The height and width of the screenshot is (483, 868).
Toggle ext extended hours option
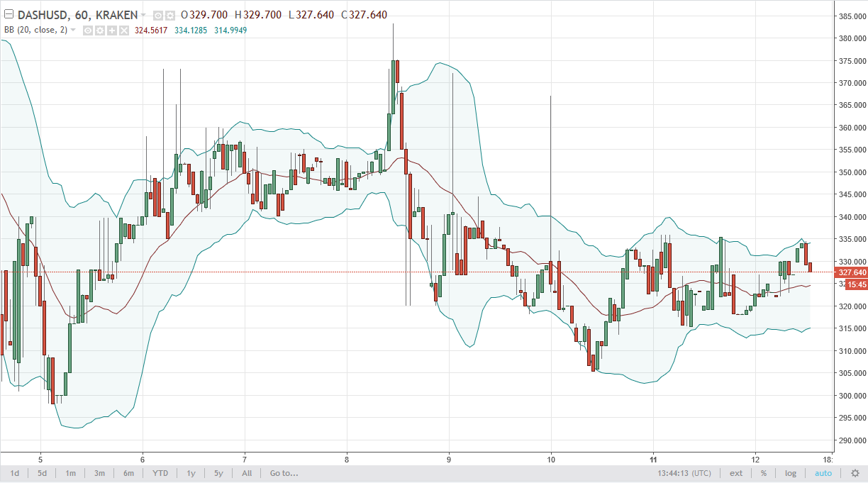click(x=736, y=473)
